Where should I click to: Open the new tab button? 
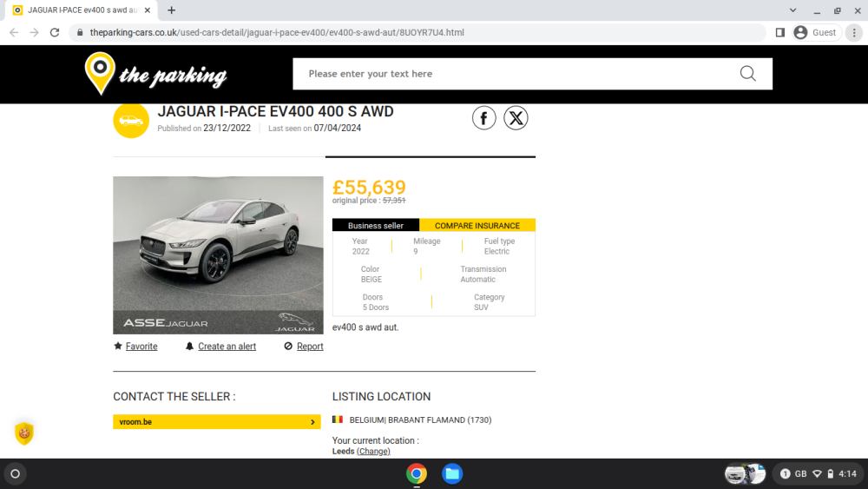tap(172, 10)
